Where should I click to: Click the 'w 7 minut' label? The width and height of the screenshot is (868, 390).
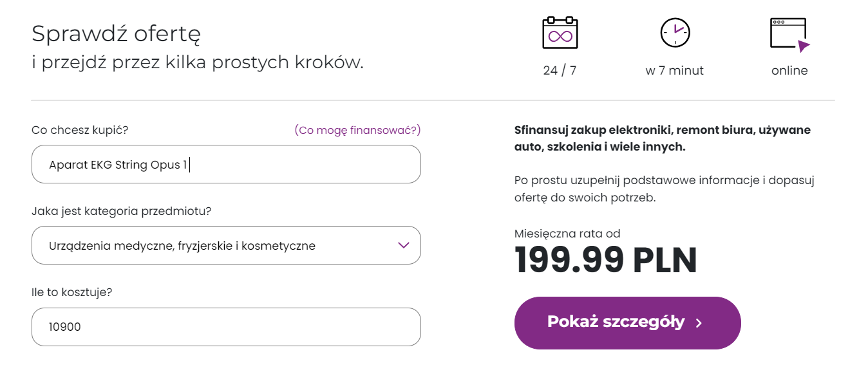[x=674, y=71]
